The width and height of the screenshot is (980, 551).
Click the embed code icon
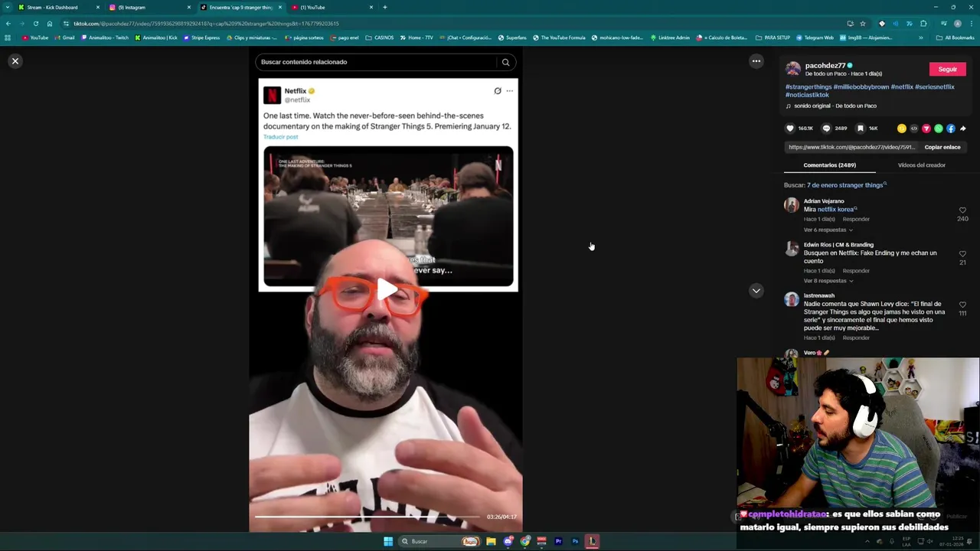pyautogui.click(x=913, y=129)
